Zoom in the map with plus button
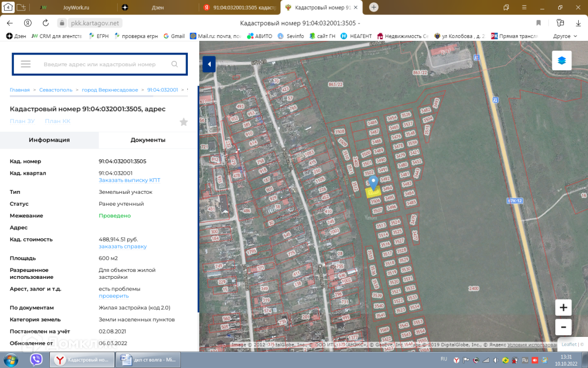This screenshot has width=588, height=368. point(563,308)
